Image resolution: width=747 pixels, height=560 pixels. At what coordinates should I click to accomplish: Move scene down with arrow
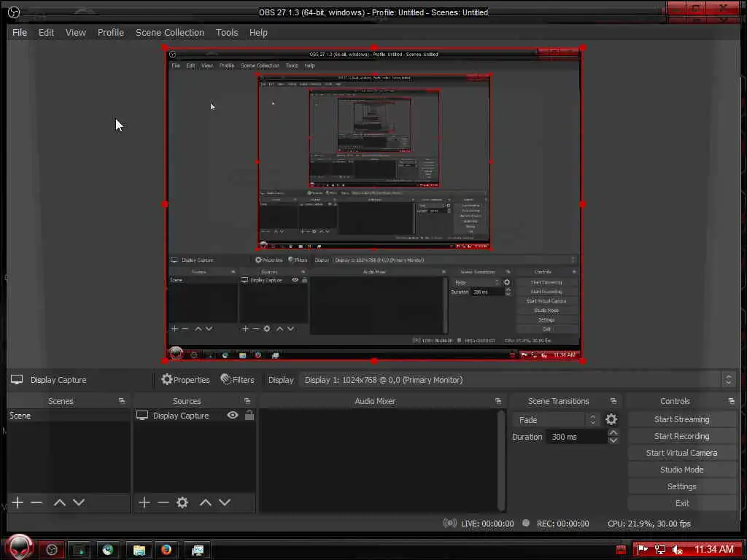79,502
